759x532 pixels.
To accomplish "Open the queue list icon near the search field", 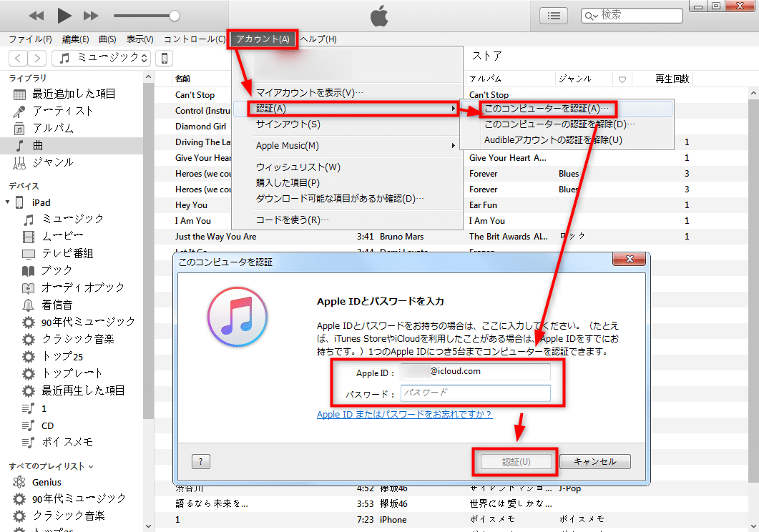I will click(553, 15).
